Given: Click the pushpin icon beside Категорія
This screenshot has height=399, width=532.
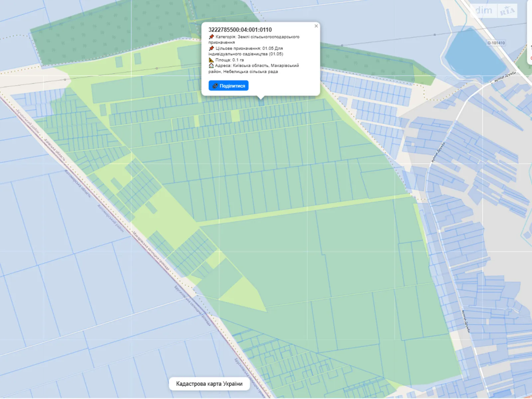Looking at the screenshot, I should [x=211, y=37].
